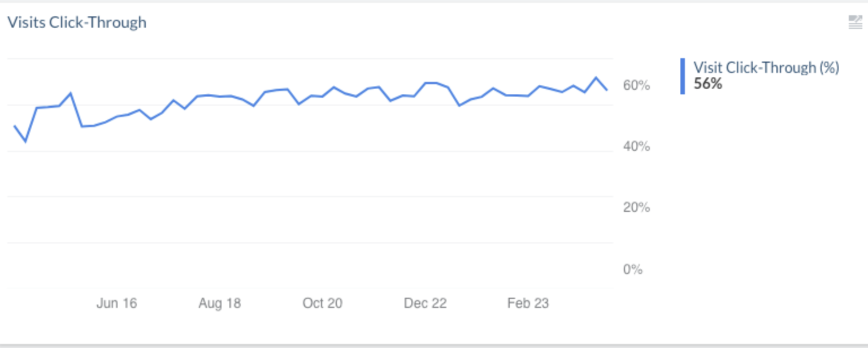The height and width of the screenshot is (348, 868).
Task: Click the 56% legend value
Action: (708, 84)
